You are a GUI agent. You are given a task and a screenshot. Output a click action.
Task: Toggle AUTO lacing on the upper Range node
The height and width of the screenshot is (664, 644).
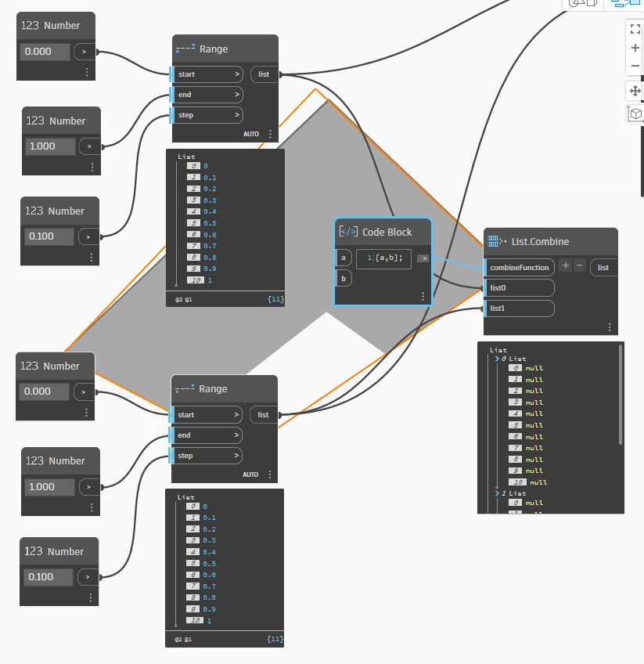[251, 134]
